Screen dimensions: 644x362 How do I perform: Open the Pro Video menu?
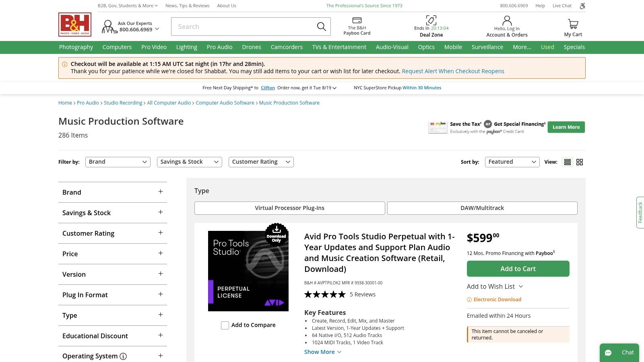(x=154, y=47)
